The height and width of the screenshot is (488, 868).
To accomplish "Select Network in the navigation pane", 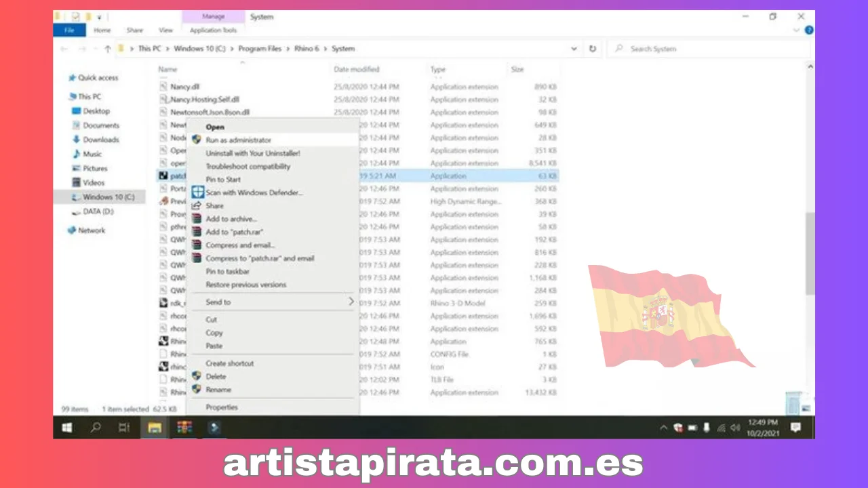I will pyautogui.click(x=92, y=230).
